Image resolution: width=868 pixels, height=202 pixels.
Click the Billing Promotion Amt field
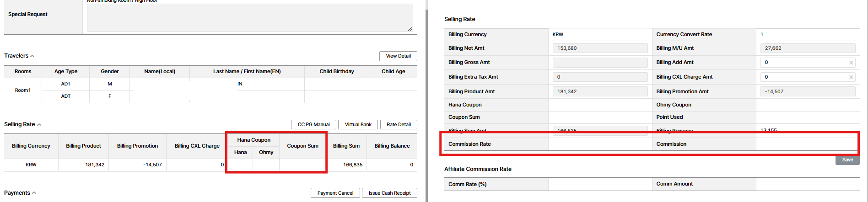pyautogui.click(x=808, y=92)
